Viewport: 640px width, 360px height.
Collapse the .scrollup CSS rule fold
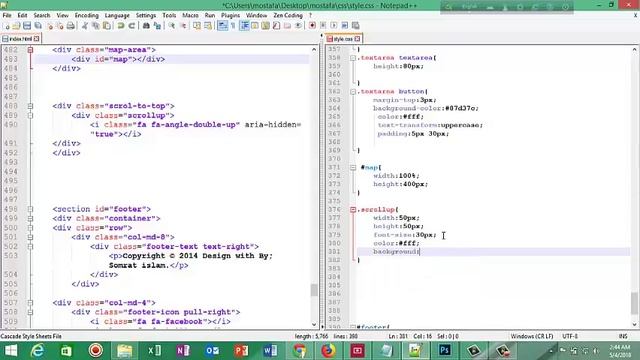tap(353, 210)
